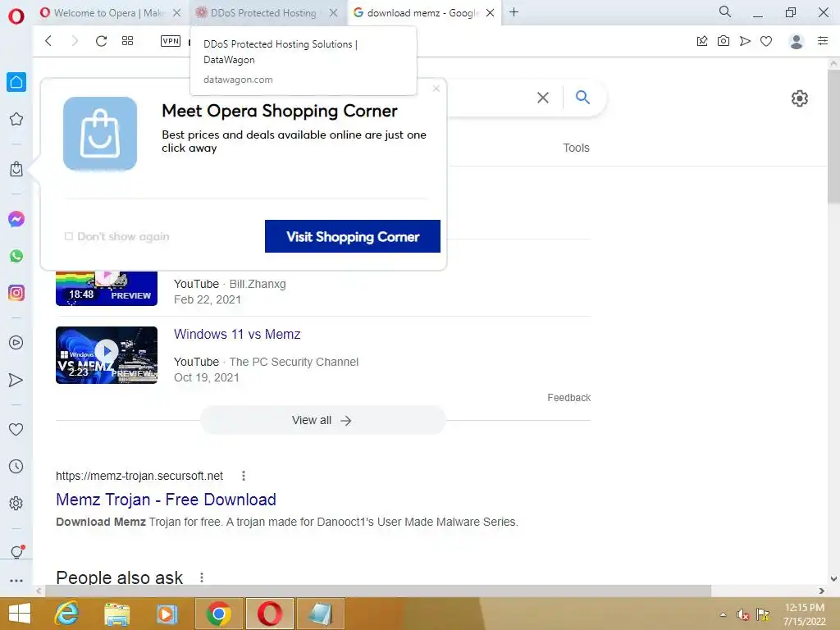Click the vertical scrollbar thumb
Image resolution: width=840 pixels, height=630 pixels.
833,137
